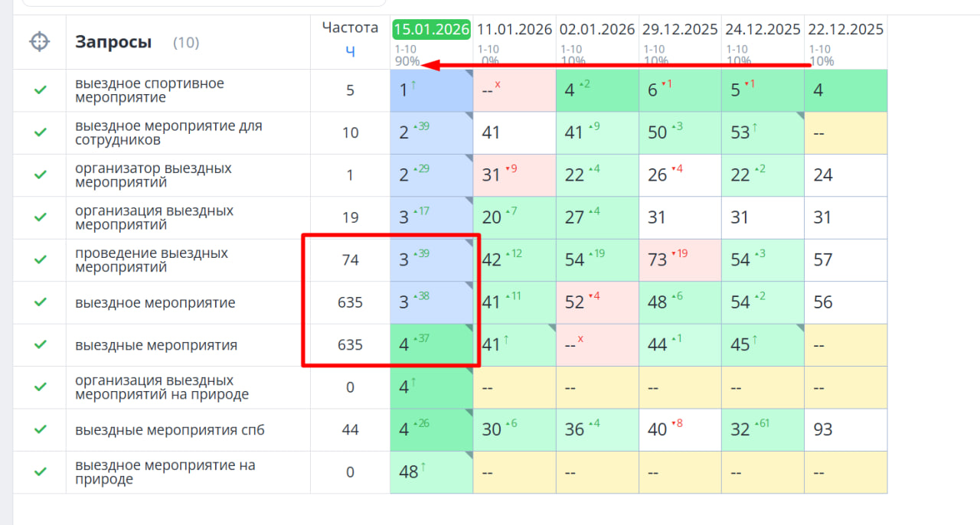Click the checkmark for "выездное мероприятие на природе"
Image resolution: width=980 pixels, height=525 pixels.
tap(41, 472)
